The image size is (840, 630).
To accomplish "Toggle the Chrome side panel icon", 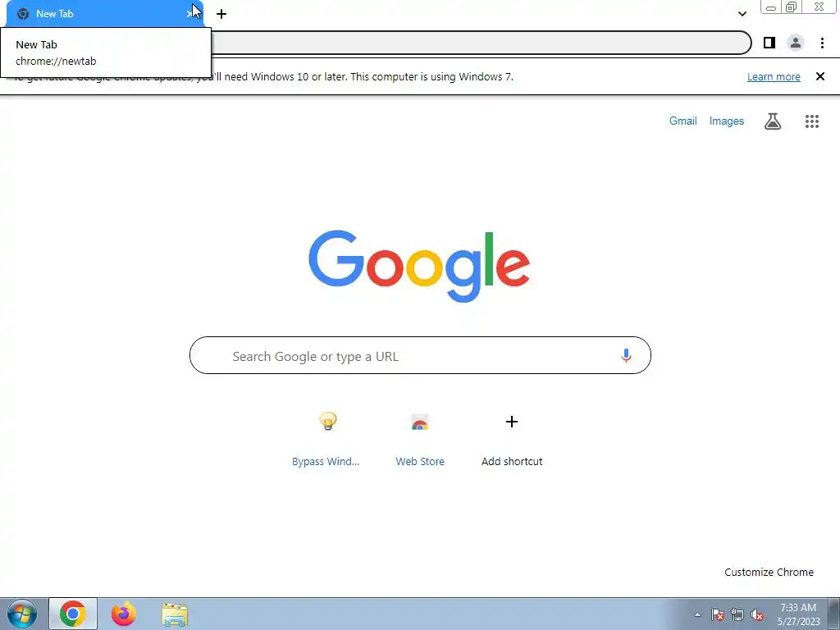I will coord(769,43).
